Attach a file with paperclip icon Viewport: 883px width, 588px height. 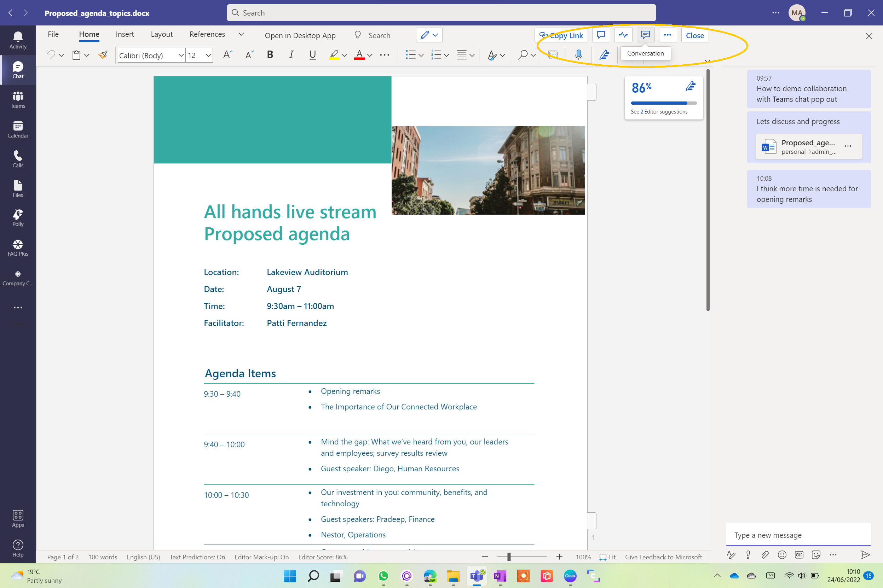click(x=765, y=555)
